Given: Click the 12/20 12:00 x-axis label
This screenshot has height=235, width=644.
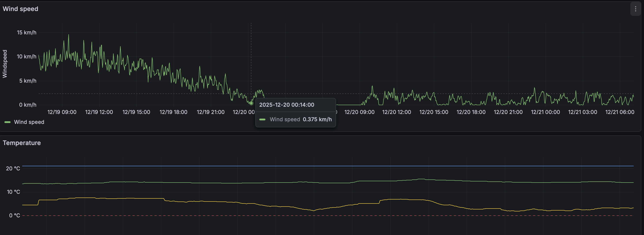Looking at the screenshot, I should coord(396,112).
